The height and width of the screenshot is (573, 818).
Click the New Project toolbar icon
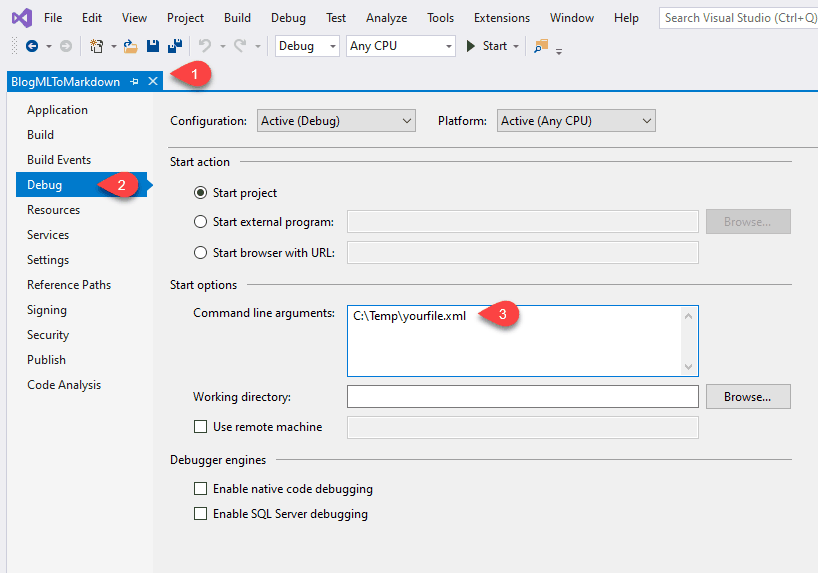[97, 46]
